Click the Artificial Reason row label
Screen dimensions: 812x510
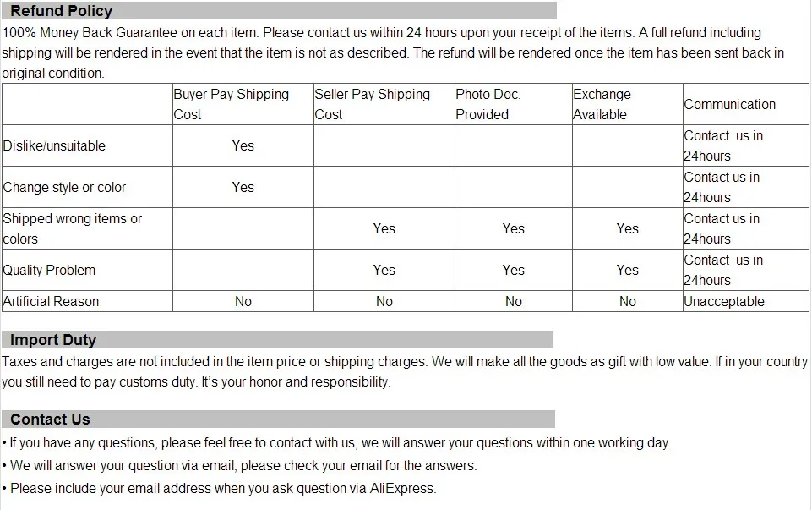51,302
